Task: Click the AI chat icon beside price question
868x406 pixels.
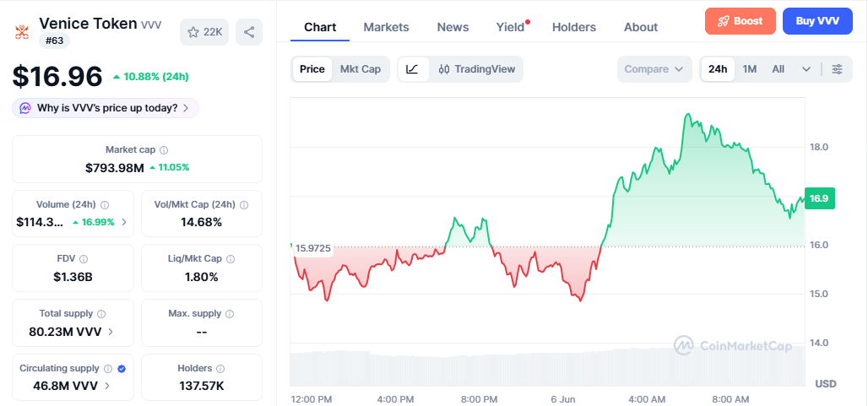Action: (25, 108)
